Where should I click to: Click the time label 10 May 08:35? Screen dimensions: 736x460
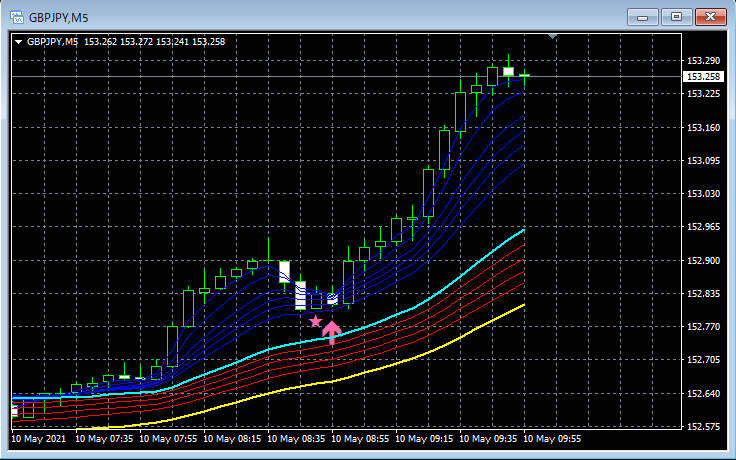click(296, 439)
